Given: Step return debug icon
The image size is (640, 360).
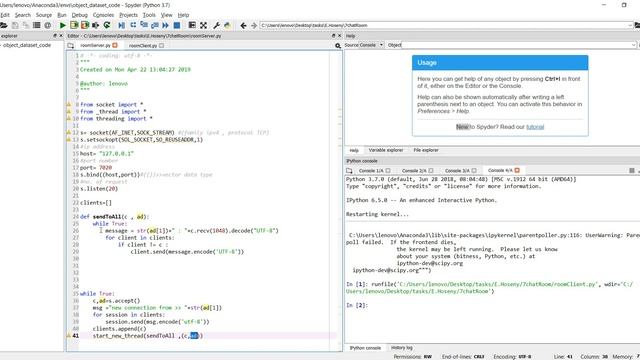Looking at the screenshot, I should [x=155, y=25].
